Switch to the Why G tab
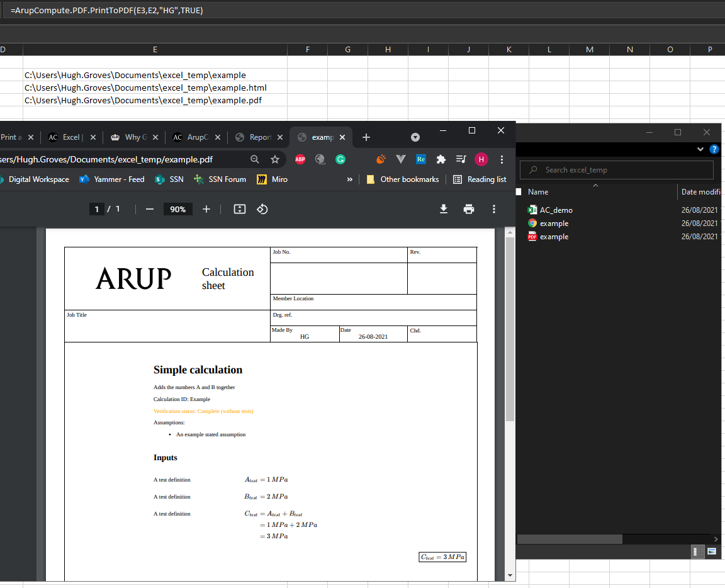Viewport: 725px width, 588px height. click(x=135, y=137)
